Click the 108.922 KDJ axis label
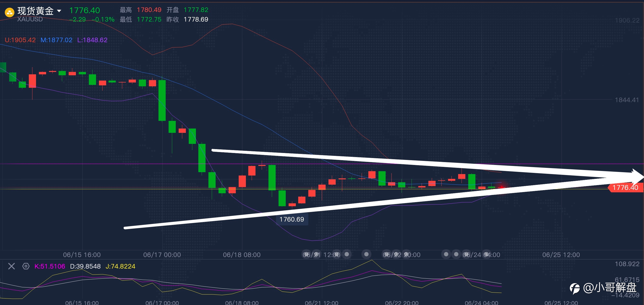 pyautogui.click(x=627, y=264)
